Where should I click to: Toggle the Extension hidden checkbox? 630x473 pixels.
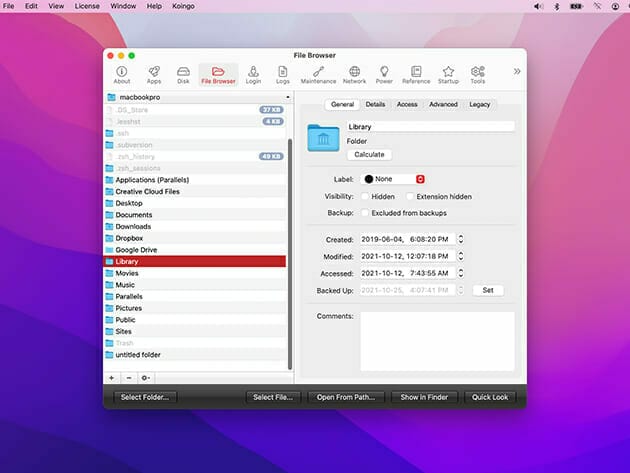point(410,197)
